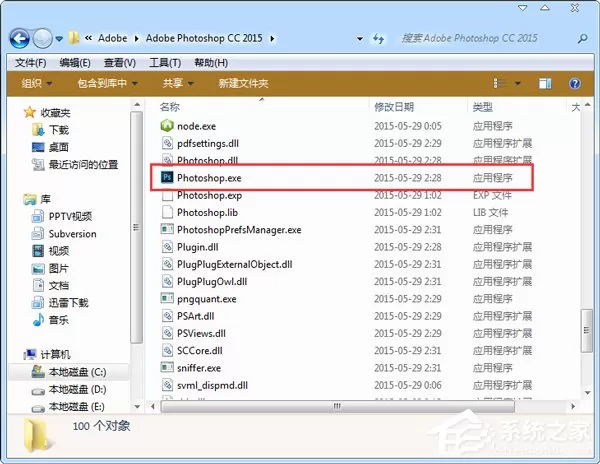Open the 编辑(E) menu

coord(75,63)
